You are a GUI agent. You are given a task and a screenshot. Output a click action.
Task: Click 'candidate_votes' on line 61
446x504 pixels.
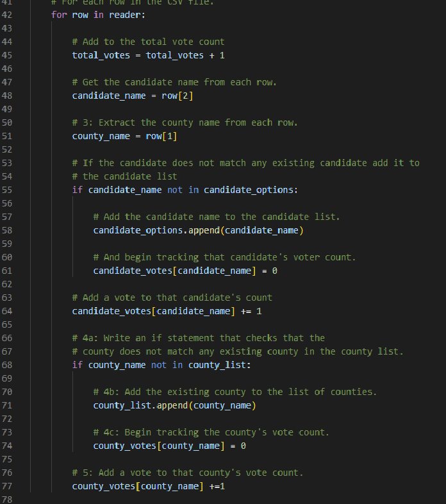tap(133, 271)
